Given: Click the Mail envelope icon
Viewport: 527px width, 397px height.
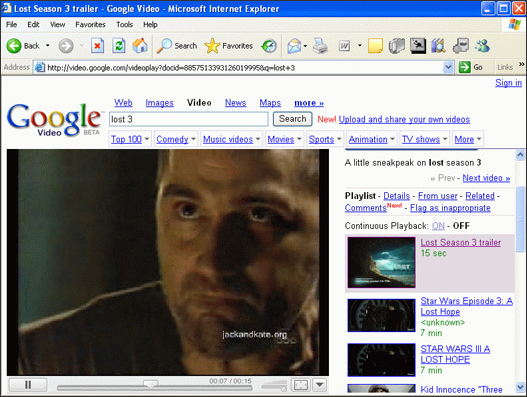Looking at the screenshot, I should click(294, 46).
